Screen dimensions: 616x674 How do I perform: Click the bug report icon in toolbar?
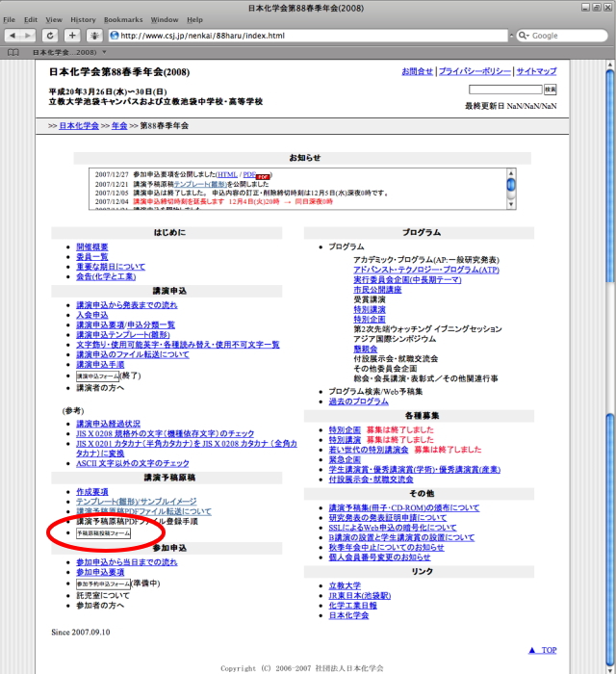pyautogui.click(x=95, y=36)
